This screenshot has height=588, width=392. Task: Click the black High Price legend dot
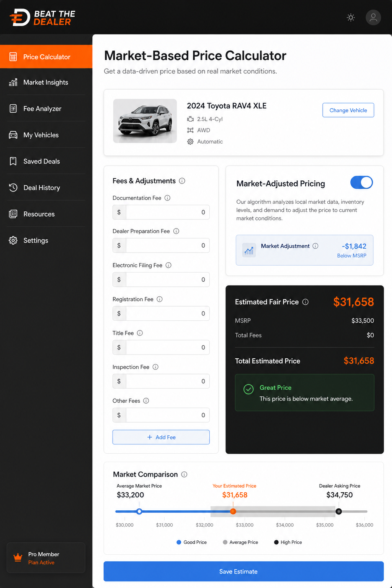pyautogui.click(x=276, y=542)
